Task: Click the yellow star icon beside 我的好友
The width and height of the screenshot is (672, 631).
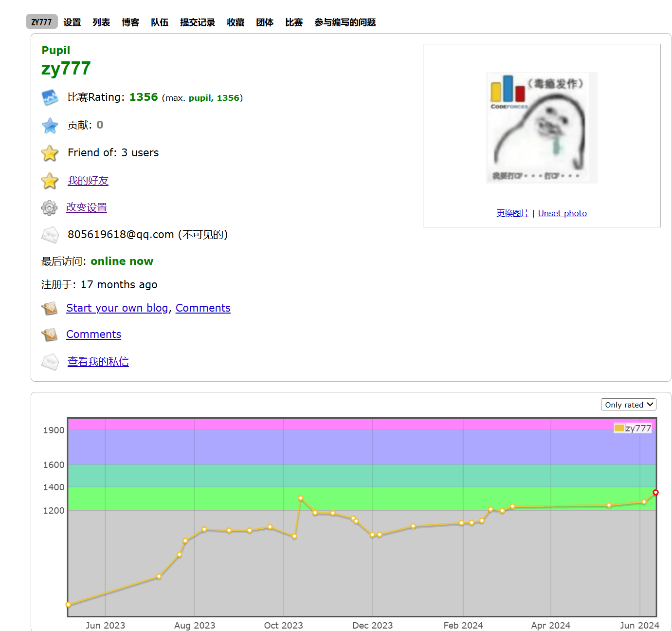Action: coord(50,181)
